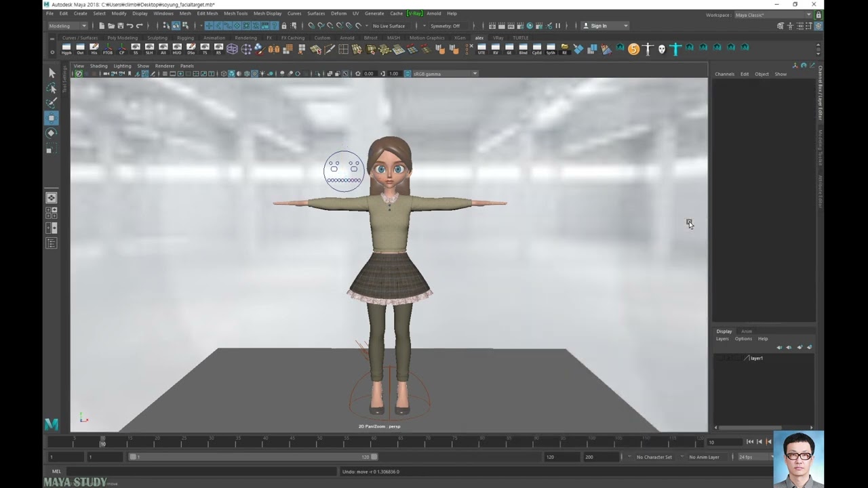Open the Channels menu in Channel Box
Screen dimensions: 868x488
(724, 74)
